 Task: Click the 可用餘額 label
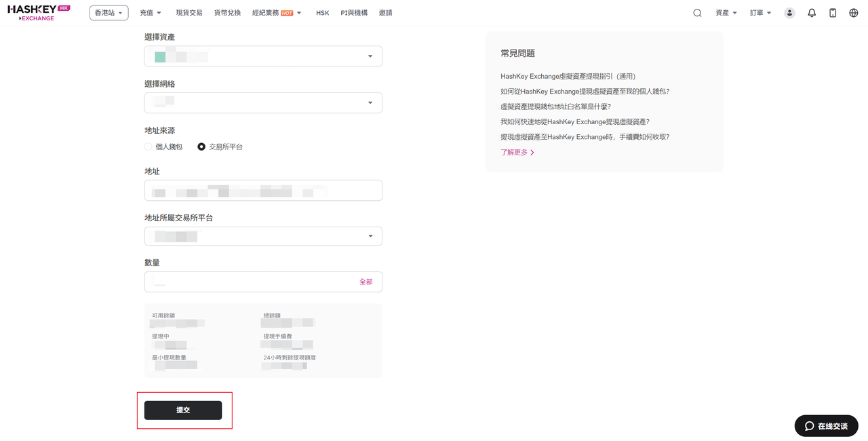pyautogui.click(x=163, y=315)
